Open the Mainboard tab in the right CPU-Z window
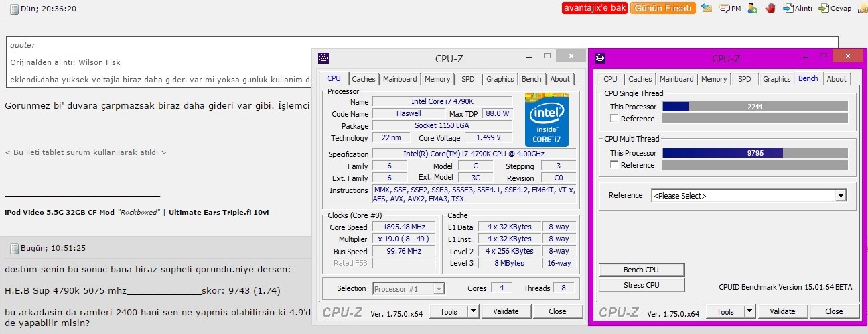 (676, 79)
